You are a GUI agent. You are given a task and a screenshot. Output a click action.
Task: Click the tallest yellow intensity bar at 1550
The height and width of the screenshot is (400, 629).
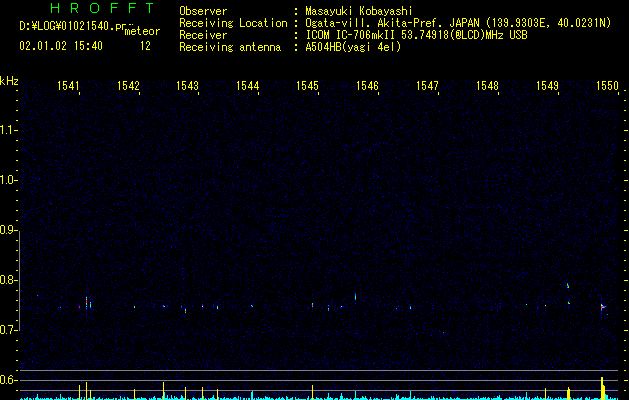[x=602, y=388]
